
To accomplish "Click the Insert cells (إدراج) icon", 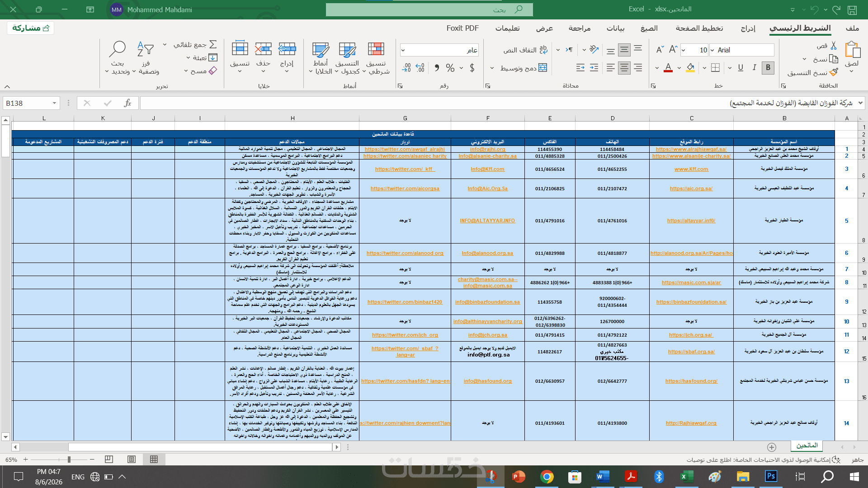I will (x=287, y=49).
